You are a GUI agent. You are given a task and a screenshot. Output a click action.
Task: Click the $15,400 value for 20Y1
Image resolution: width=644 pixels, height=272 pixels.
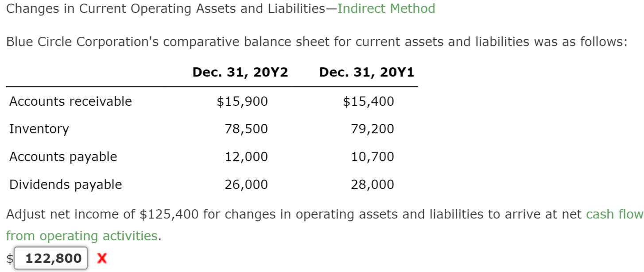click(368, 101)
